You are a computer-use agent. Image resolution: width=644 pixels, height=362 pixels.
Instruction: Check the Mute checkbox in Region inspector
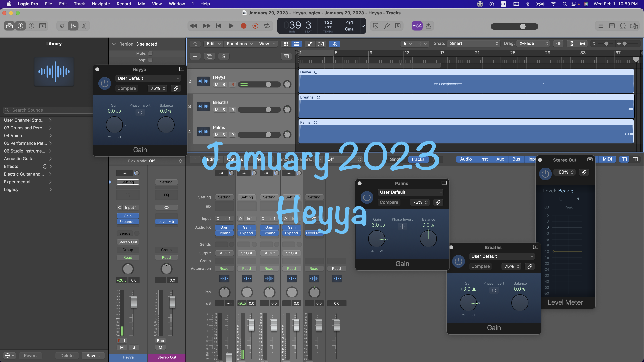tap(150, 53)
